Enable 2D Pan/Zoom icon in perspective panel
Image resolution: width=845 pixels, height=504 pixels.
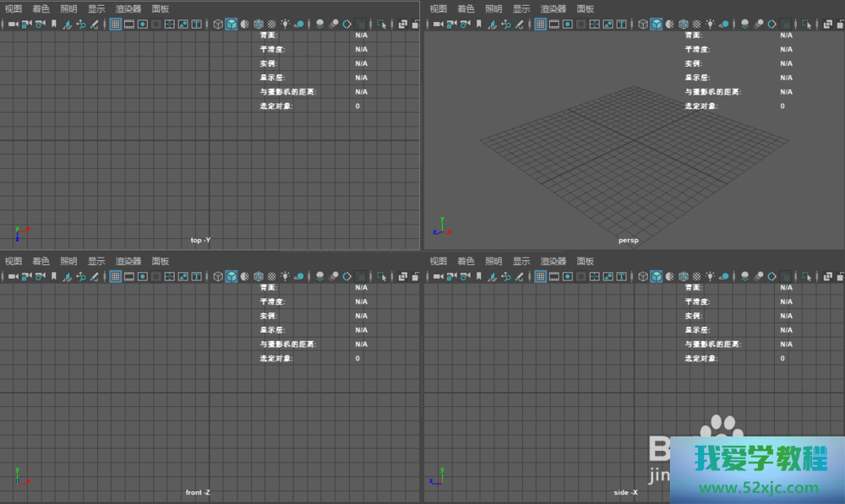(x=506, y=24)
